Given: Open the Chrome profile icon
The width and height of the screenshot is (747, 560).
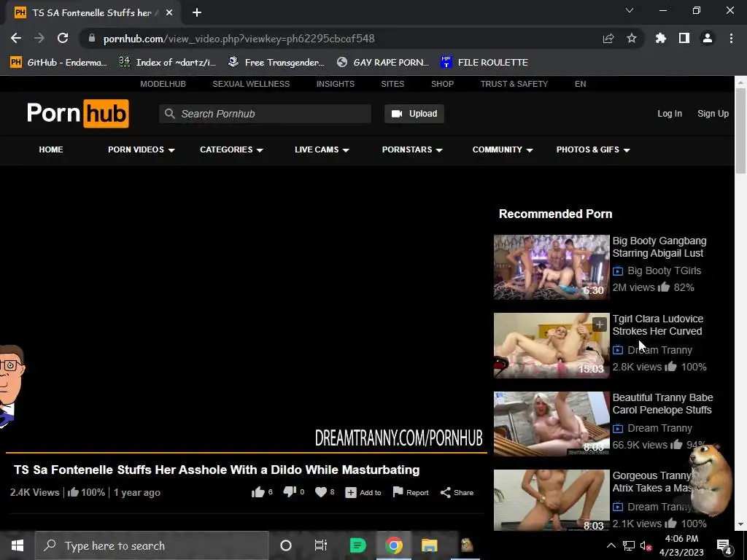Looking at the screenshot, I should (x=708, y=38).
